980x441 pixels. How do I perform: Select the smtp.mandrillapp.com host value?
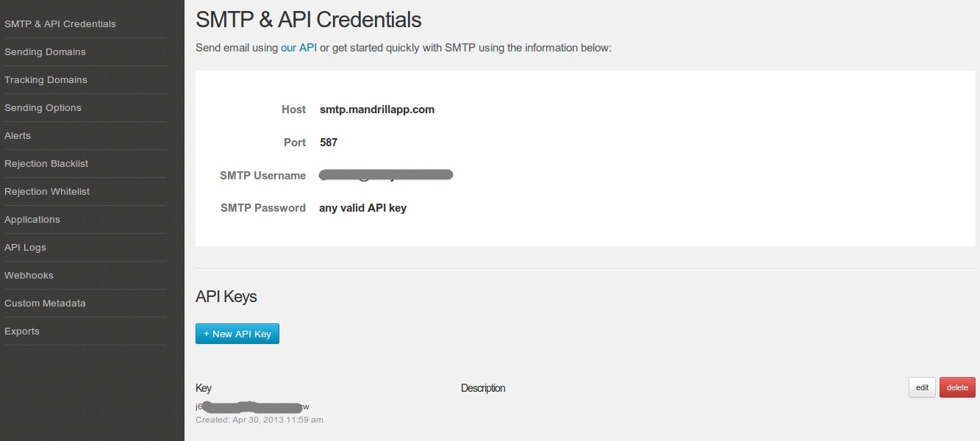point(377,110)
